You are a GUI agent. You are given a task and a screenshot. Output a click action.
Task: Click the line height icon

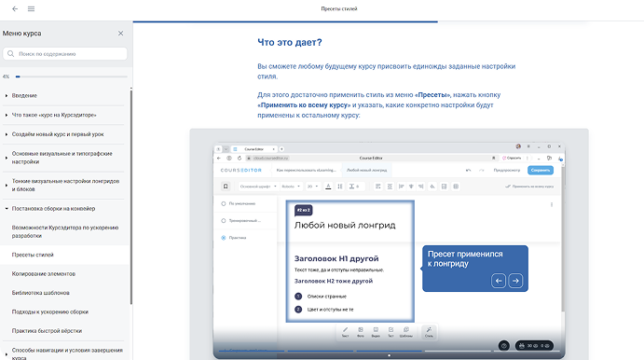coord(340,187)
